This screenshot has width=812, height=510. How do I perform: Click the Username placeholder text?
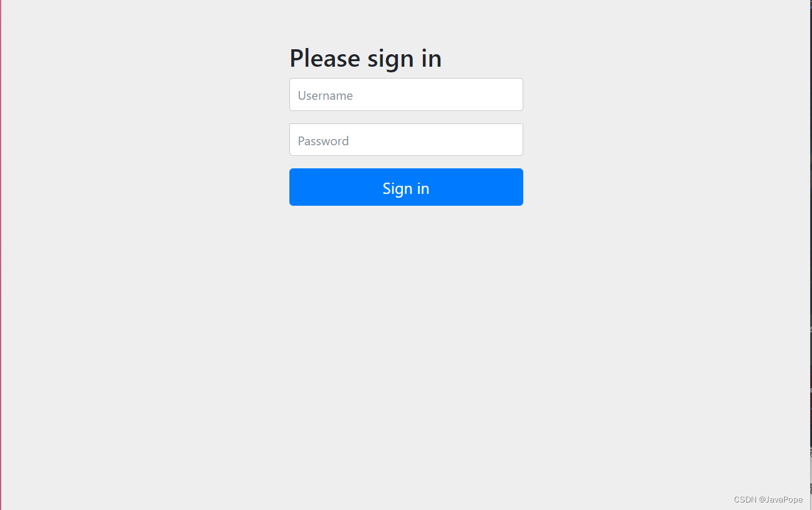click(326, 95)
